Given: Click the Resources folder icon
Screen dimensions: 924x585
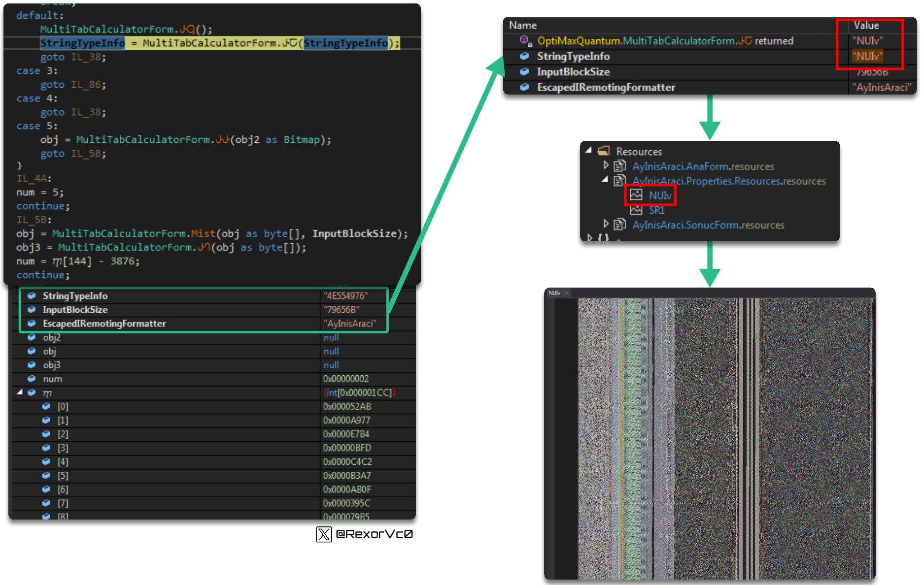Looking at the screenshot, I should 604,151.
